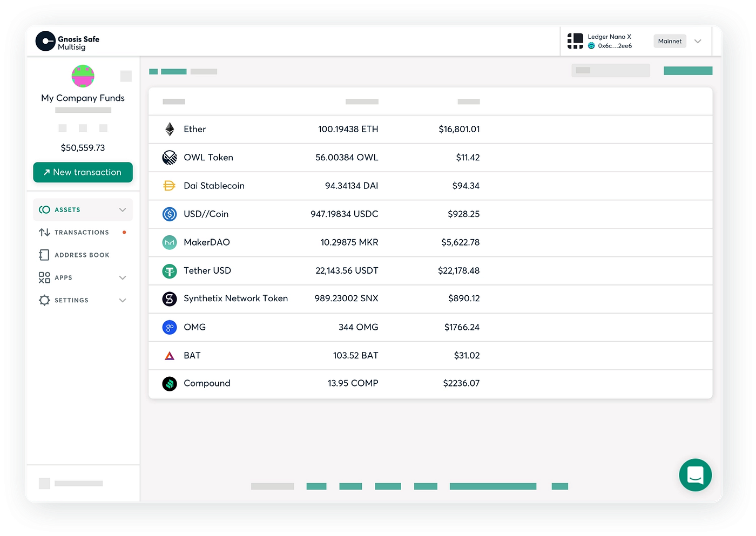Click the Synthetix Network Token icon
This screenshot has height=536, width=756.
170,298
